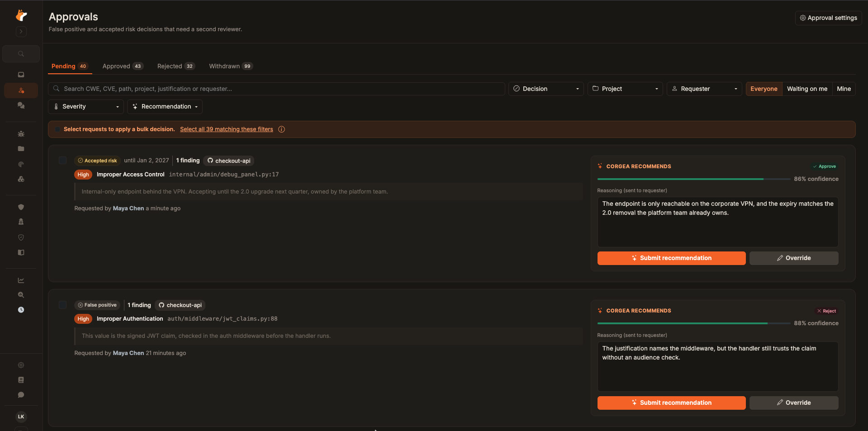
Task: Click the bulk decision info icon
Action: (281, 129)
